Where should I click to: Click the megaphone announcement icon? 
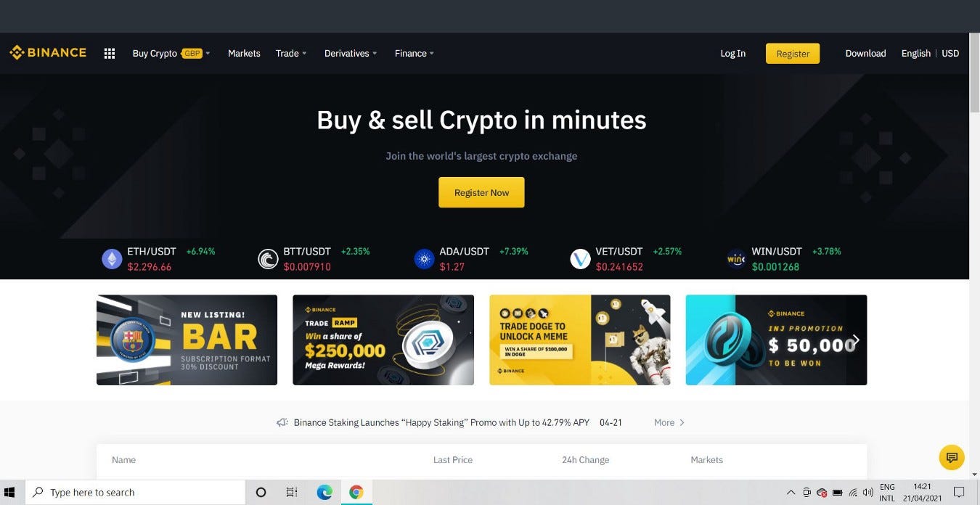point(282,422)
